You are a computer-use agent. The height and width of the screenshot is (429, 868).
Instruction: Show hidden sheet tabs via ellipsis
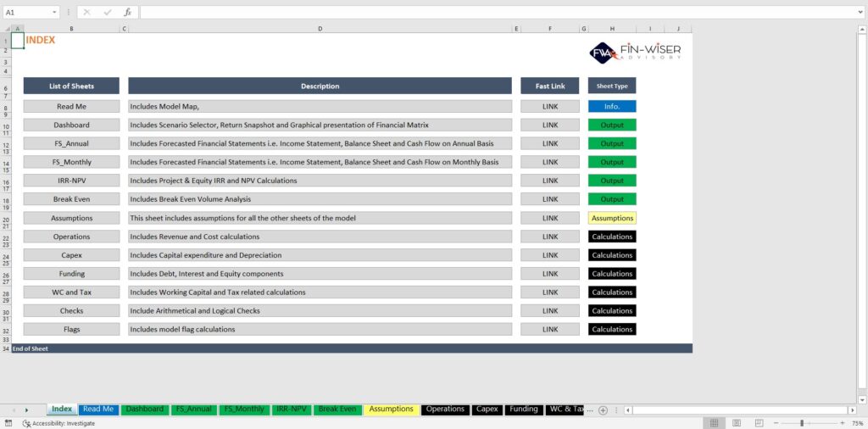(x=592, y=410)
